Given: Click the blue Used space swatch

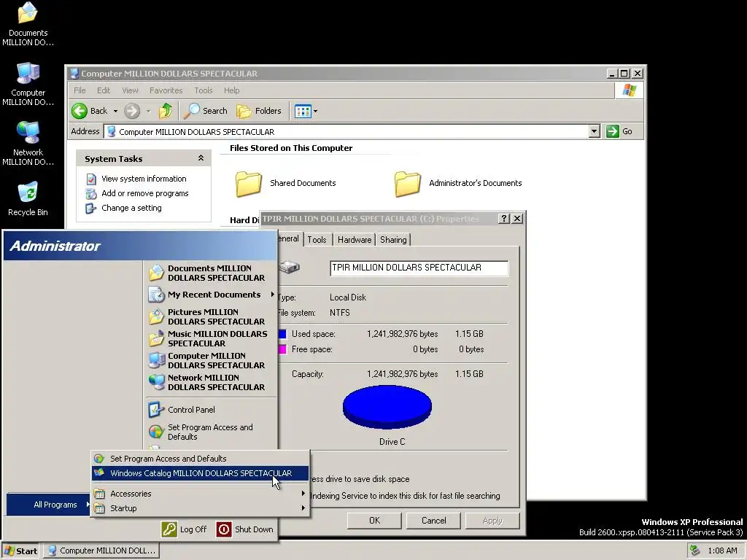Looking at the screenshot, I should tap(282, 334).
